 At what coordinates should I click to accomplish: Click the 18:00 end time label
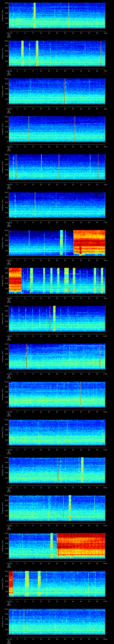(x=105, y=639)
